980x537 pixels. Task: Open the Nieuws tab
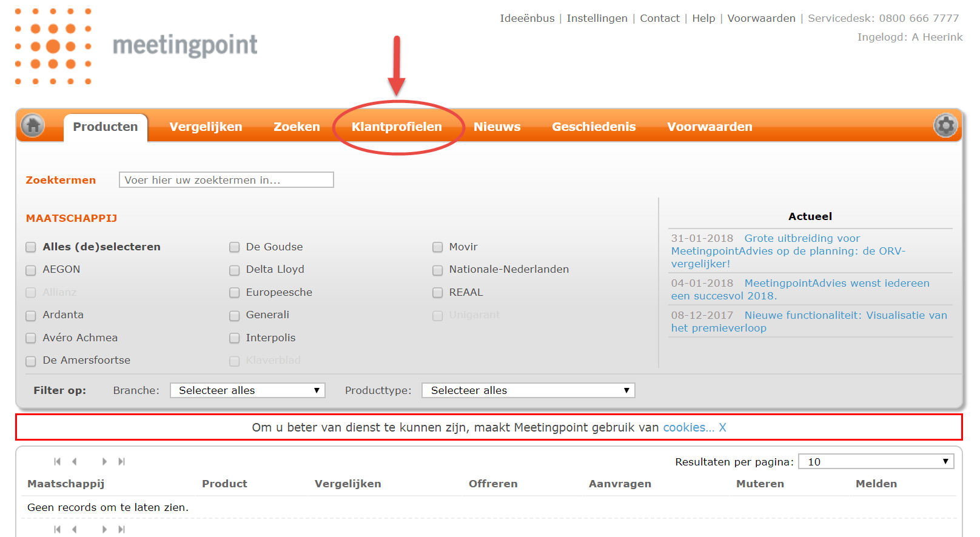coord(497,127)
